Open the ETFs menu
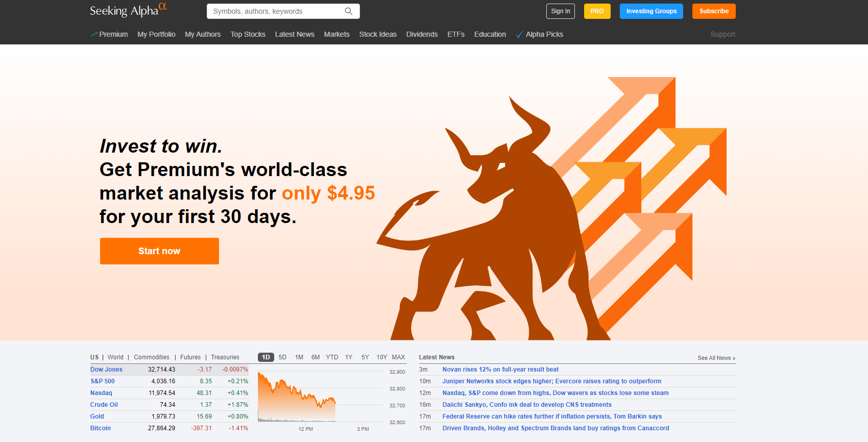Viewport: 868px width, 442px height. pos(456,34)
